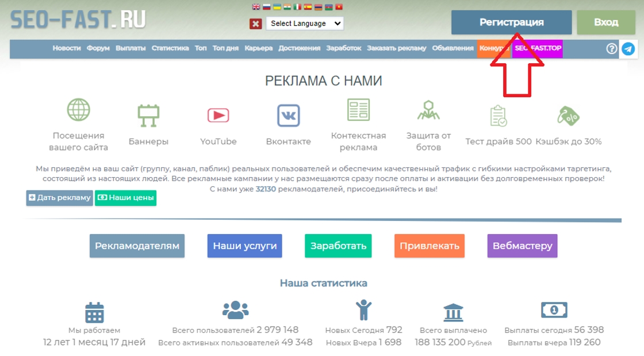Click the Тест драйв 500 clipboard icon
Viewport: 644px width, 356px height.
[x=498, y=116]
